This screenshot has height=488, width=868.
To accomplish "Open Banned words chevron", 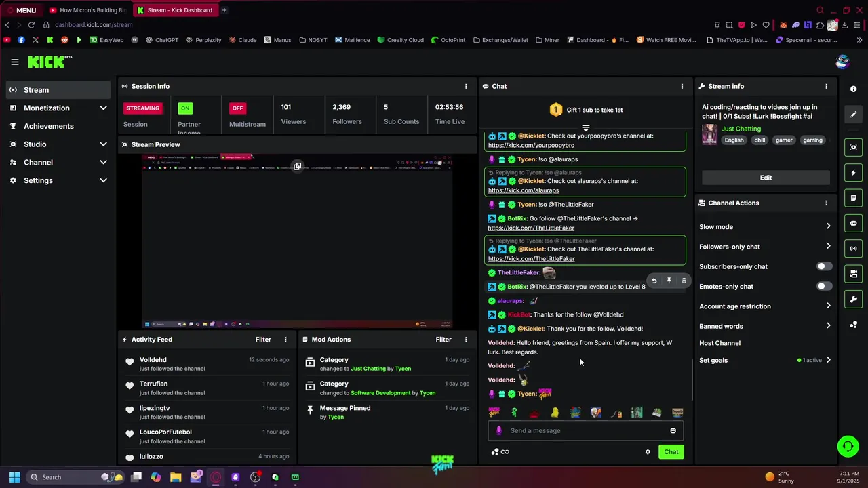I will 828,326.
